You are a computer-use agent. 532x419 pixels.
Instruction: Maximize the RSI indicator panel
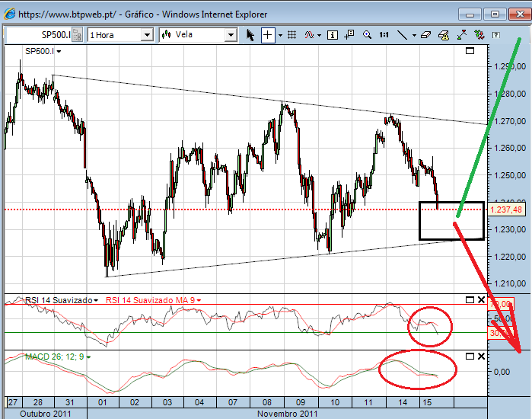click(x=470, y=300)
